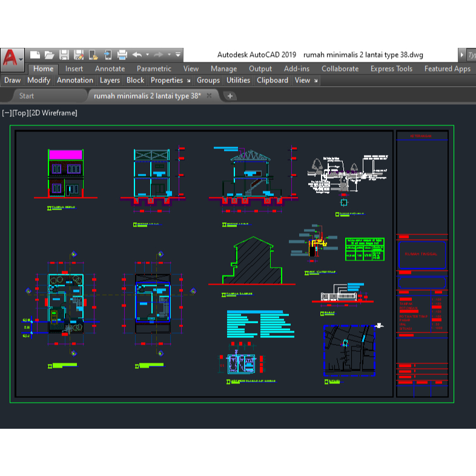Select the site situation map drawing
Viewport: 476px width, 476px height.
[x=349, y=351]
